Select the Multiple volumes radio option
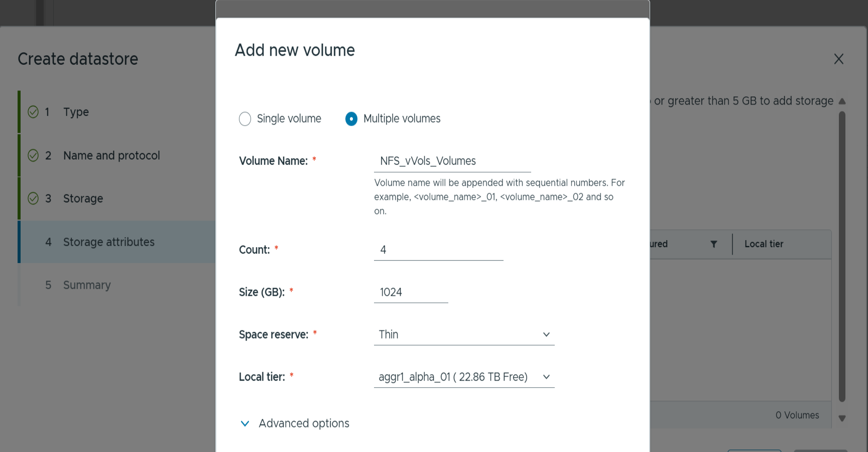 [351, 119]
